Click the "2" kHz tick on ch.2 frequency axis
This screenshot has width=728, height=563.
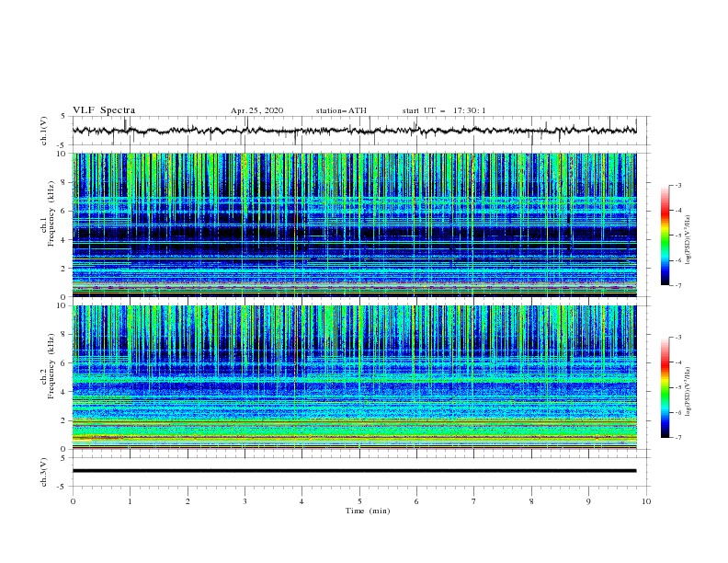click(x=63, y=420)
